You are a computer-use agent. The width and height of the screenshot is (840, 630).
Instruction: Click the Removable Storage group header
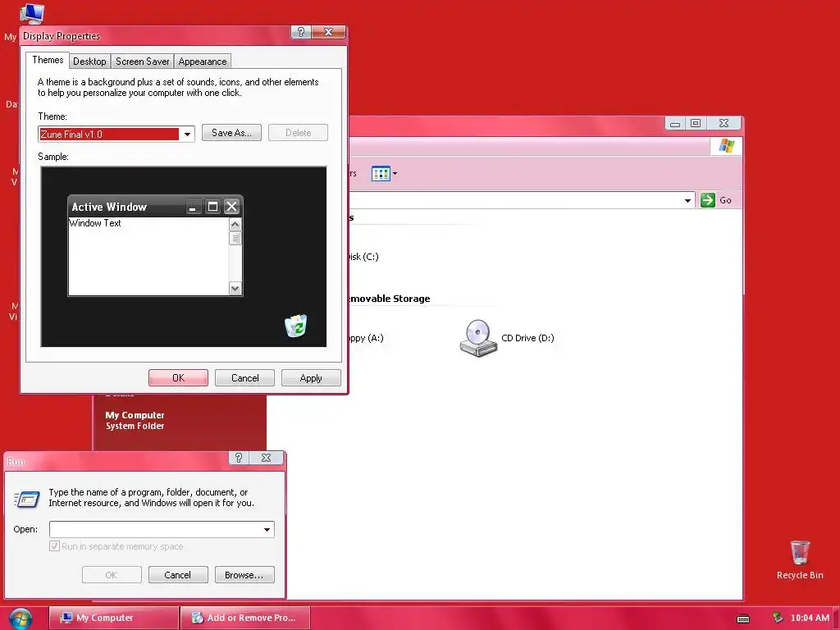390,299
